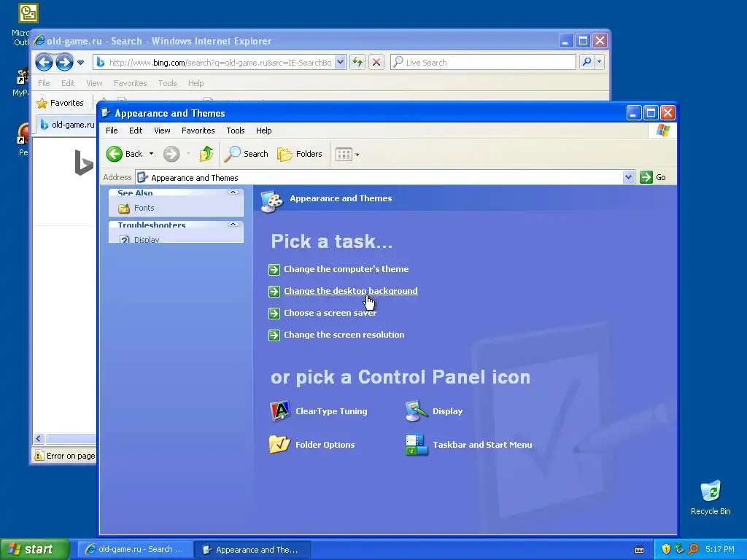Screen dimensions: 747x560
Task: Go back in Appearance and Themes window
Action: pyautogui.click(x=124, y=154)
